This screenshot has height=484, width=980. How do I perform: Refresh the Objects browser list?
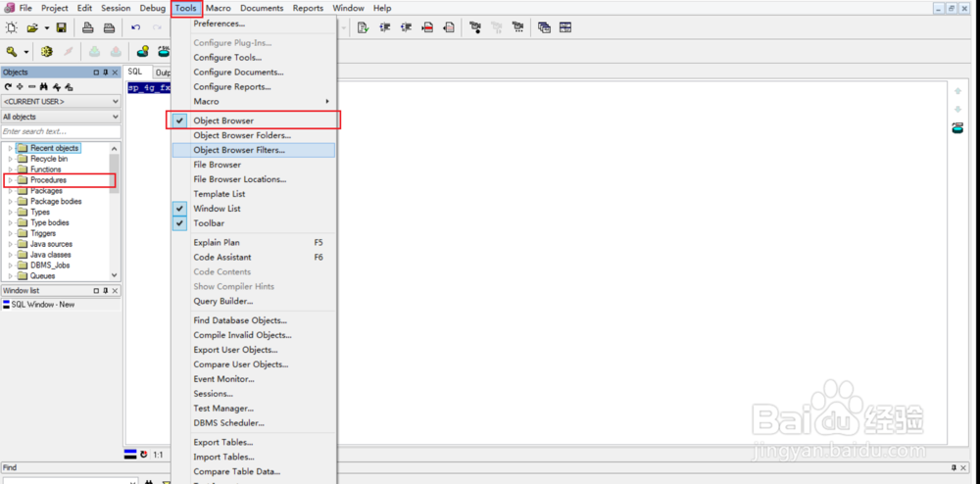pyautogui.click(x=8, y=87)
